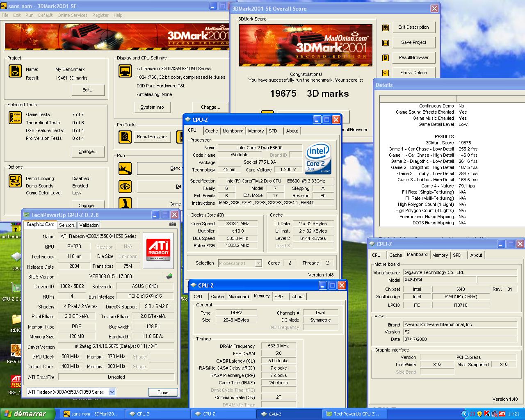The image size is (525, 420).
Task: Click the Show Details button
Action: [x=413, y=73]
